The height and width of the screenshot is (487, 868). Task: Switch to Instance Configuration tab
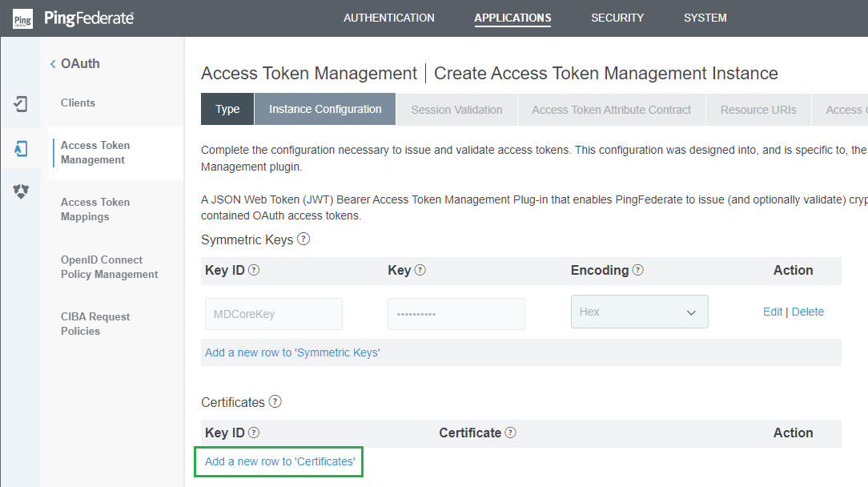point(325,109)
